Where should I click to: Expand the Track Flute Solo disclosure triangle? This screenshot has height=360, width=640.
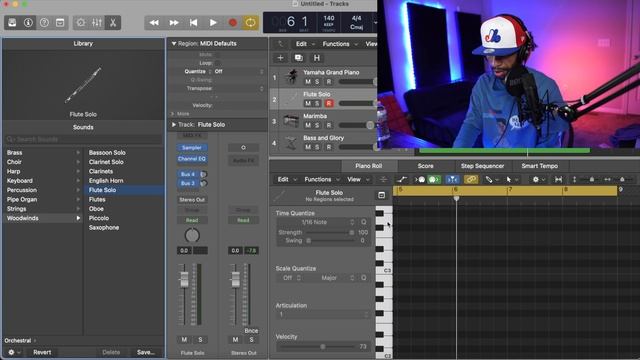(174, 124)
